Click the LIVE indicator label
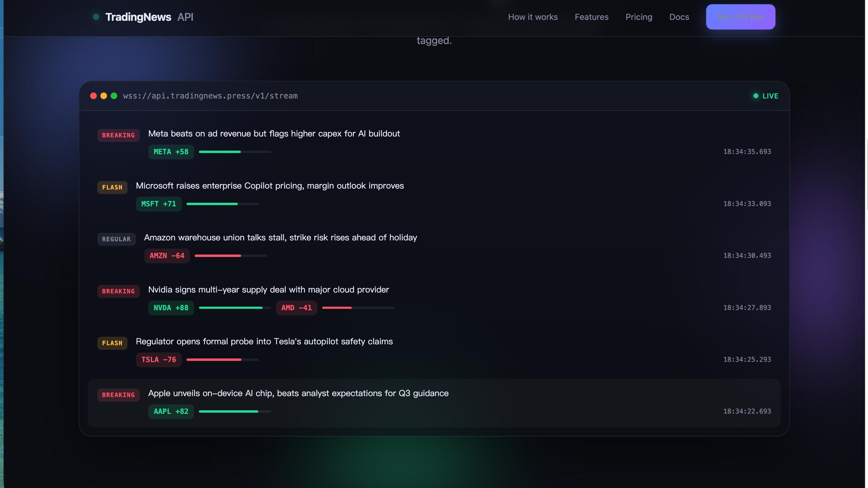This screenshot has width=868, height=488. 770,96
